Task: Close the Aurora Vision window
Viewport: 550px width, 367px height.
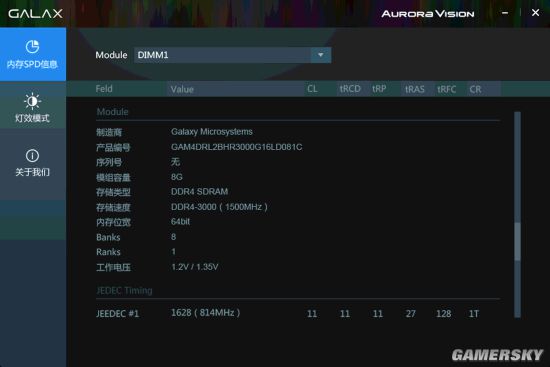Action: [535, 13]
